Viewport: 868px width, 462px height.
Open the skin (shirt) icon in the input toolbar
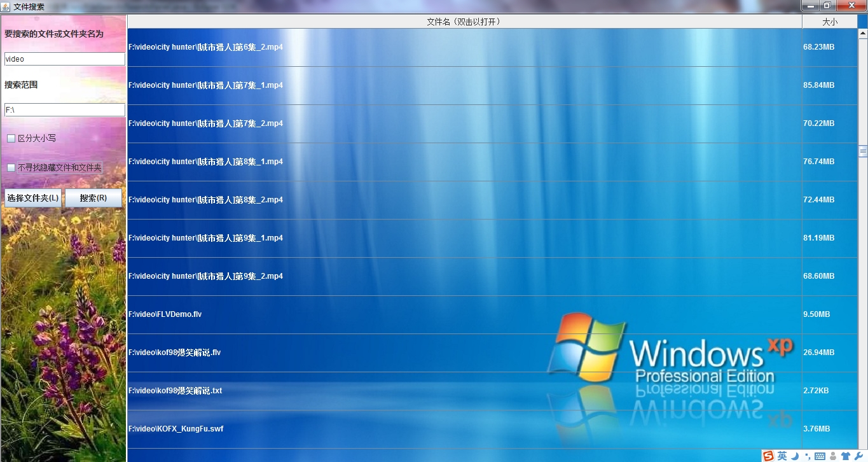(845, 456)
